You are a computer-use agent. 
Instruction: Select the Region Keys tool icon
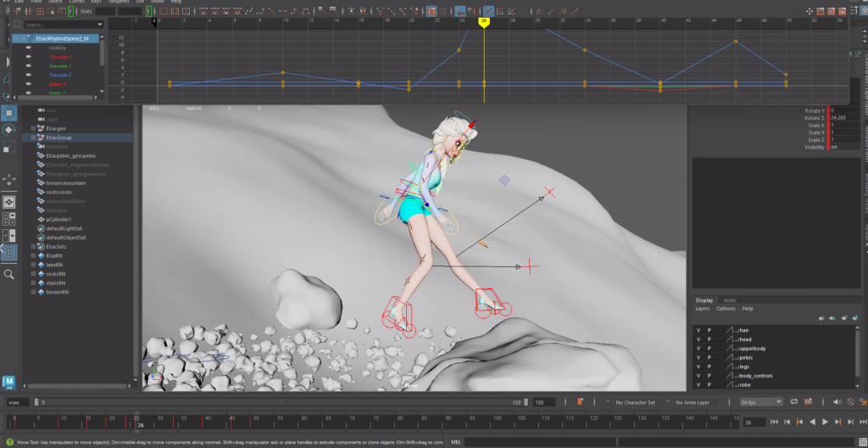click(x=51, y=11)
